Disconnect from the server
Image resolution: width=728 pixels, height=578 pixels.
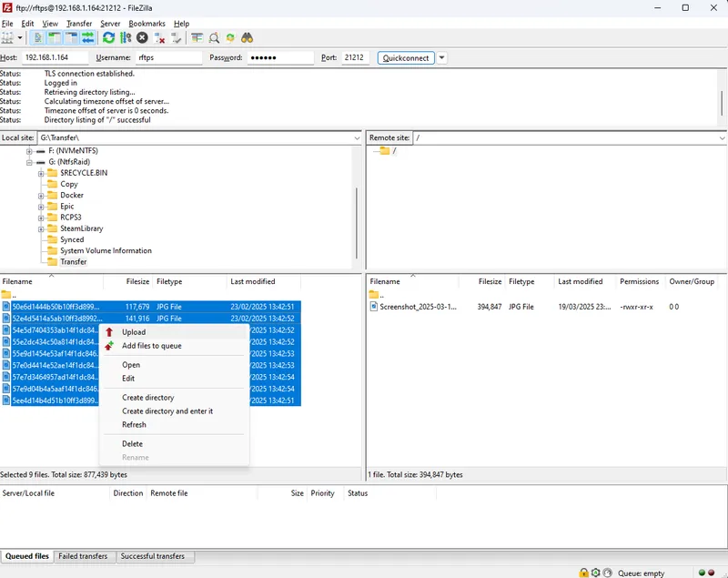point(158,38)
